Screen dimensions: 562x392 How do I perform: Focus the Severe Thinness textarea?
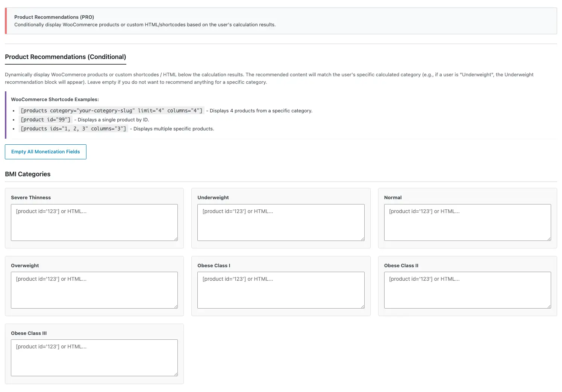click(x=94, y=222)
